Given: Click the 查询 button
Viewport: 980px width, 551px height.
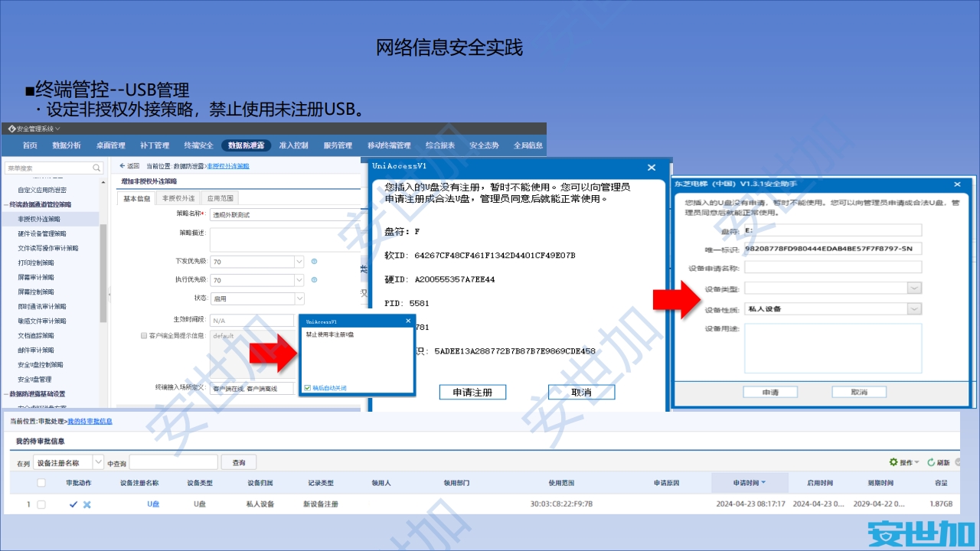Looking at the screenshot, I should pos(239,462).
